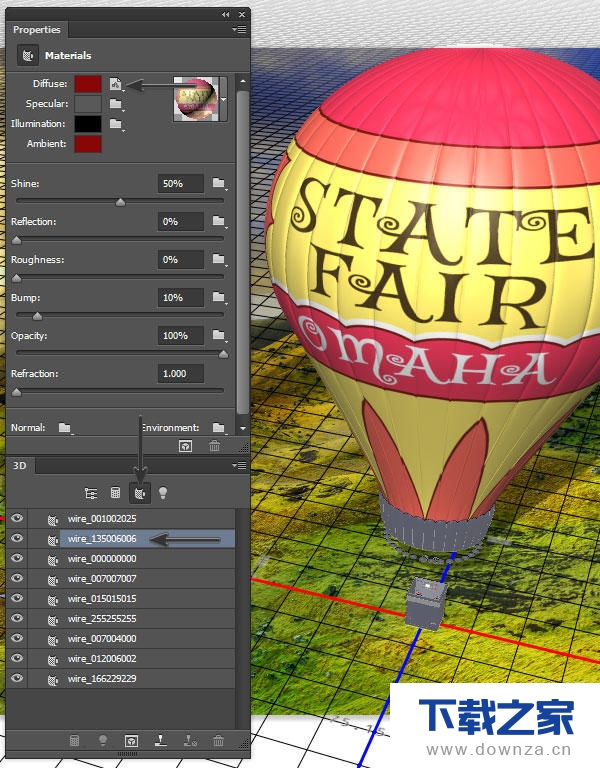This screenshot has height=768, width=600.
Task: Click the ground plane icon in the 3D panel footer
Action: [x=161, y=741]
